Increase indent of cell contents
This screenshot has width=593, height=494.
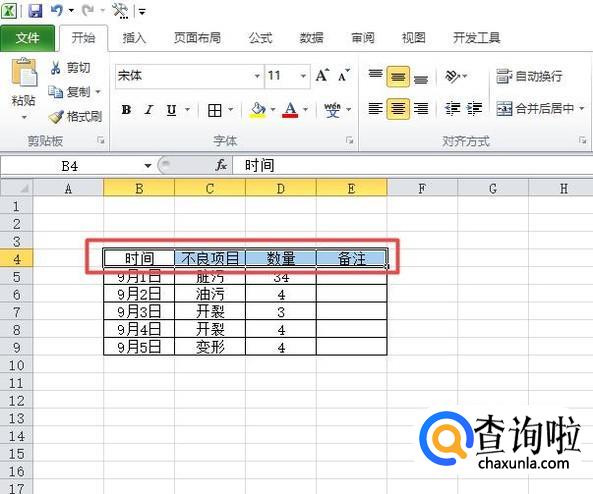(x=474, y=109)
